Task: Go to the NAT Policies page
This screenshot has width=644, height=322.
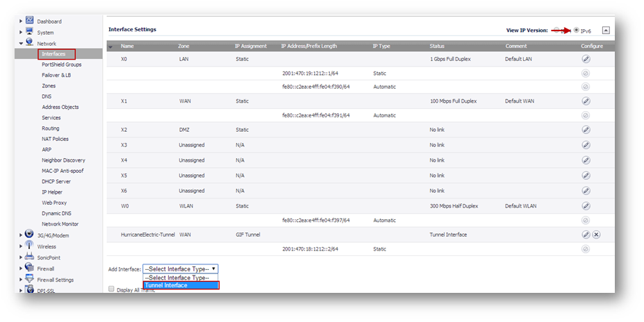Action: [55, 139]
